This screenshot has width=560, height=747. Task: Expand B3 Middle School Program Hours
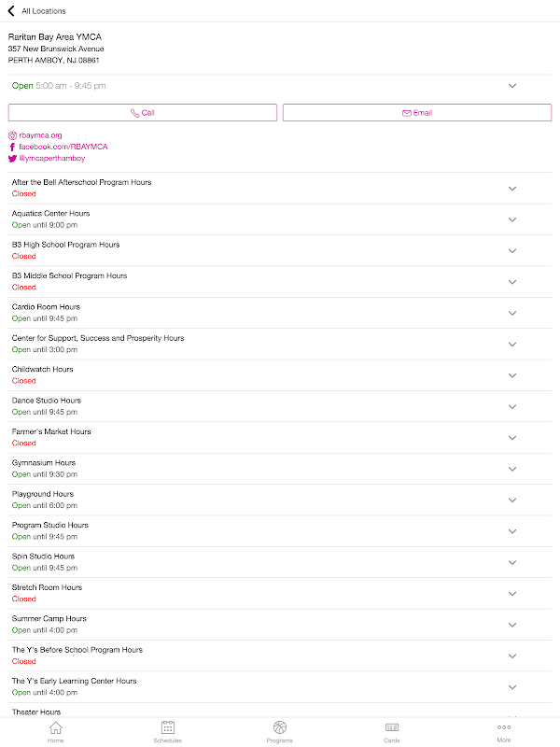tap(512, 282)
